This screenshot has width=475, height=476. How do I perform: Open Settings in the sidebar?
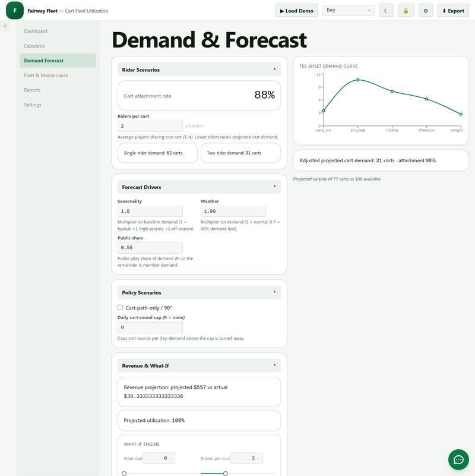58,105
